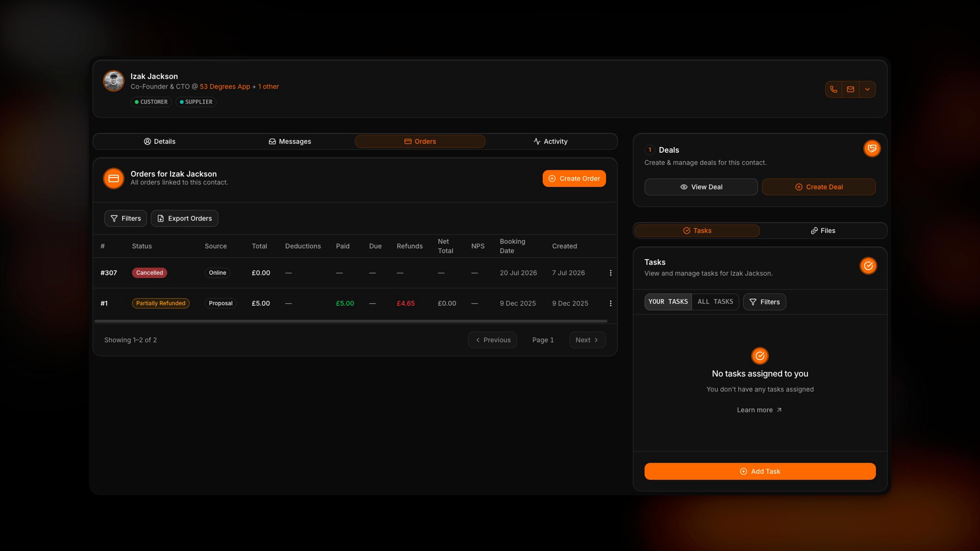The image size is (980, 551).
Task: Open the 53 Degrees App link
Action: click(x=225, y=87)
